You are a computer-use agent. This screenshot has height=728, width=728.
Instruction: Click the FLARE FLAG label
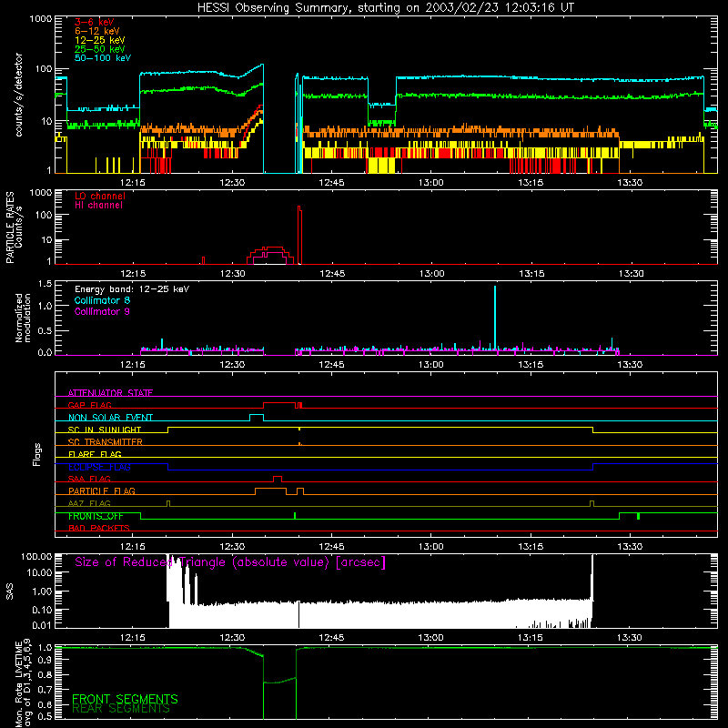click(x=95, y=454)
